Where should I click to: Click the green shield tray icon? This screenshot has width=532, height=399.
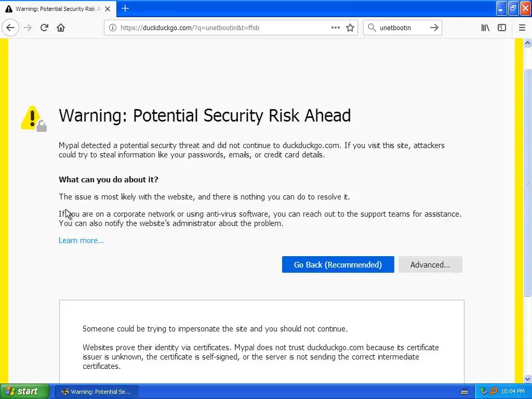[x=484, y=392]
